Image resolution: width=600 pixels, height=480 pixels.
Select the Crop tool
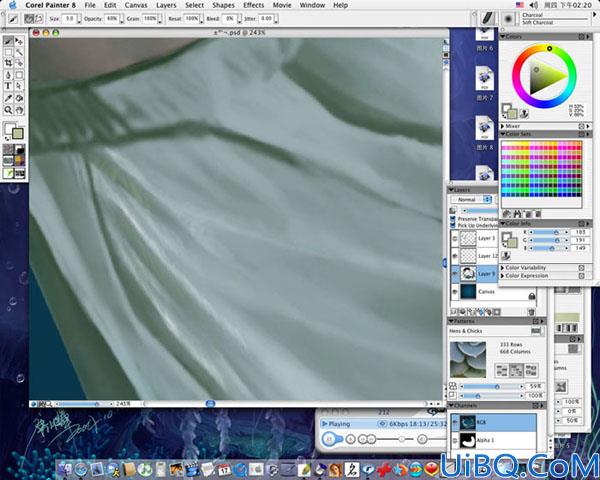[8, 64]
